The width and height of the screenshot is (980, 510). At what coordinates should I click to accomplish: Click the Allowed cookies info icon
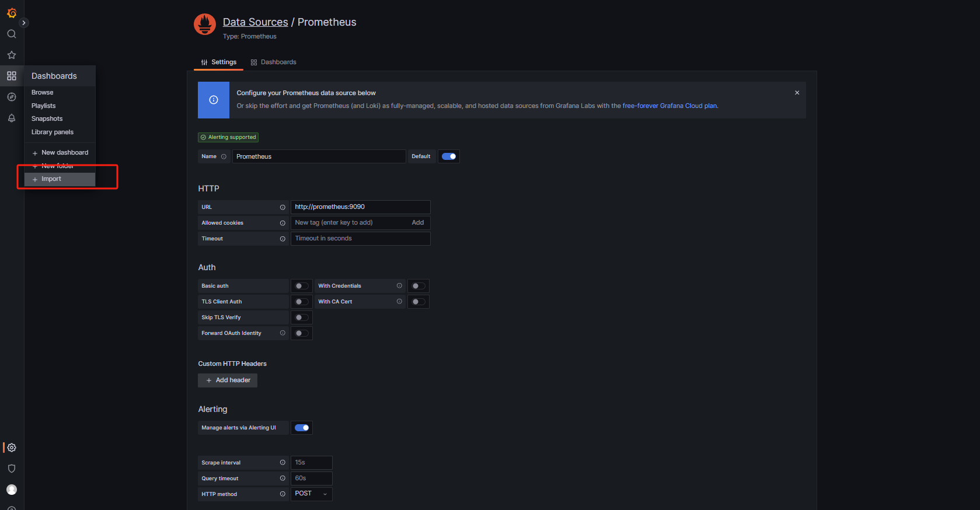tap(283, 223)
